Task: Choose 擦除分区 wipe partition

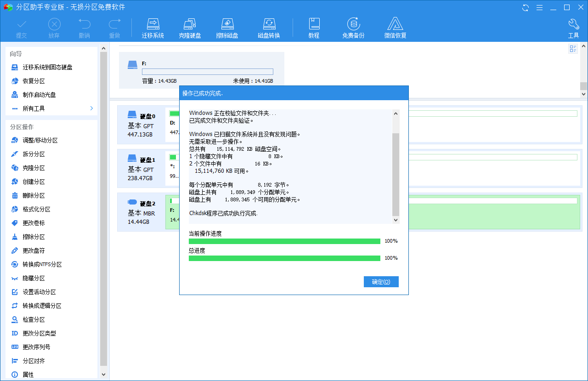Action: coord(28,237)
